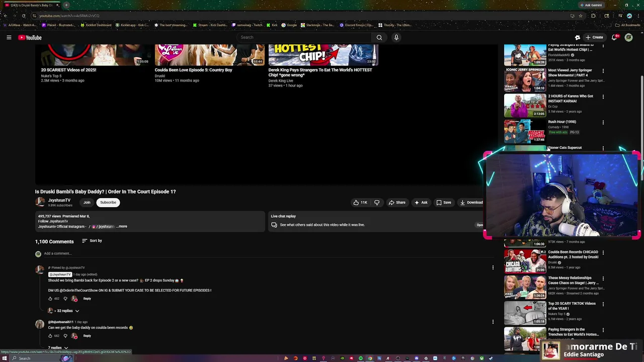The width and height of the screenshot is (644, 362).
Task: Open the account avatar menu
Action: [x=628, y=37]
